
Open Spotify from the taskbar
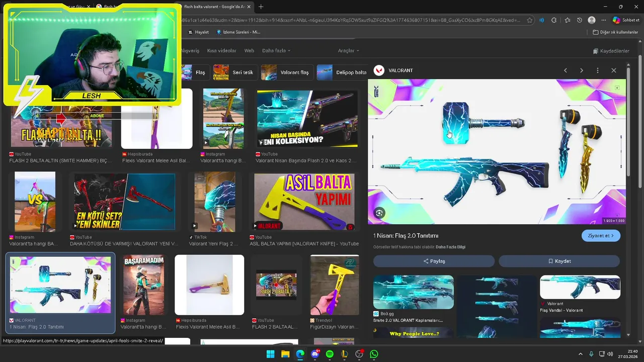click(x=330, y=354)
